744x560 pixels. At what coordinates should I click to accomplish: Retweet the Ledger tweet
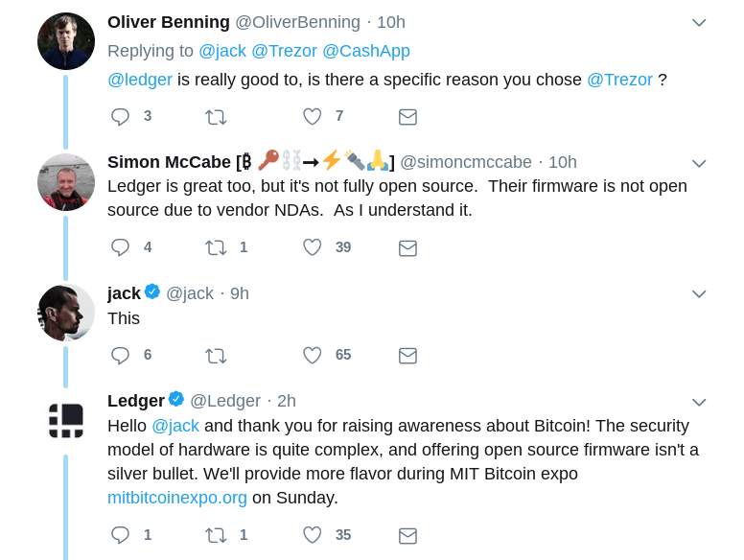(216, 535)
